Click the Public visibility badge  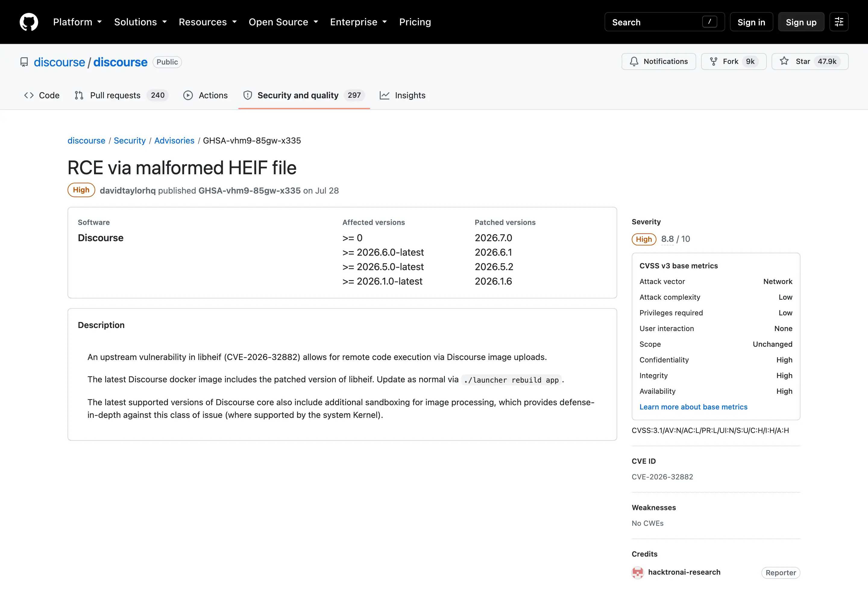[x=167, y=62]
